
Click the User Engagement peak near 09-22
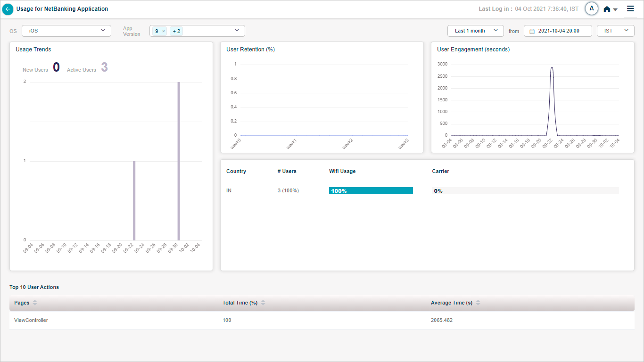tap(552, 68)
